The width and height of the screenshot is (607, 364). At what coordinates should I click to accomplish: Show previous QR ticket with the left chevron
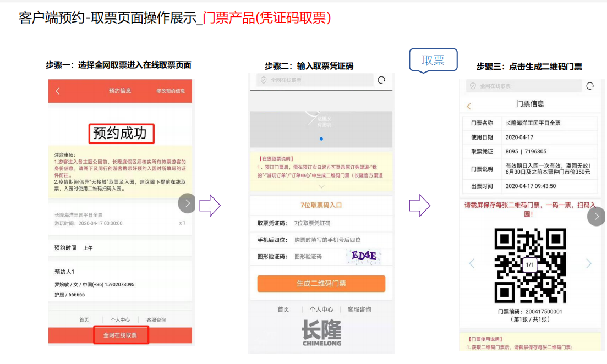click(472, 263)
